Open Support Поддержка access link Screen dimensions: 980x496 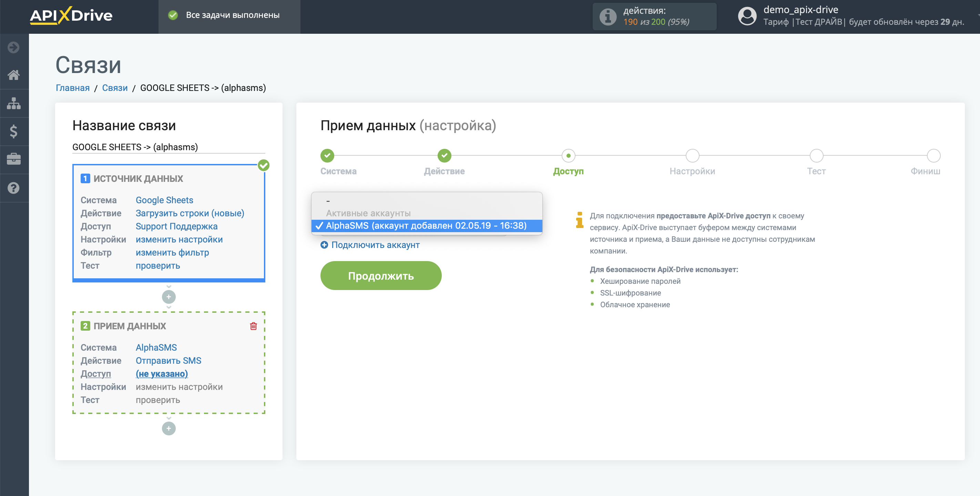point(176,226)
